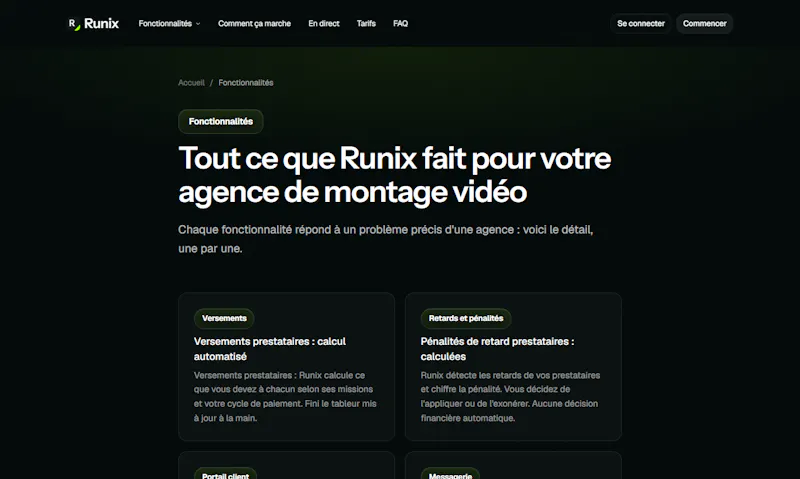The image size is (800, 479).
Task: Open the Fonctionnalités nav menu
Action: click(x=169, y=23)
